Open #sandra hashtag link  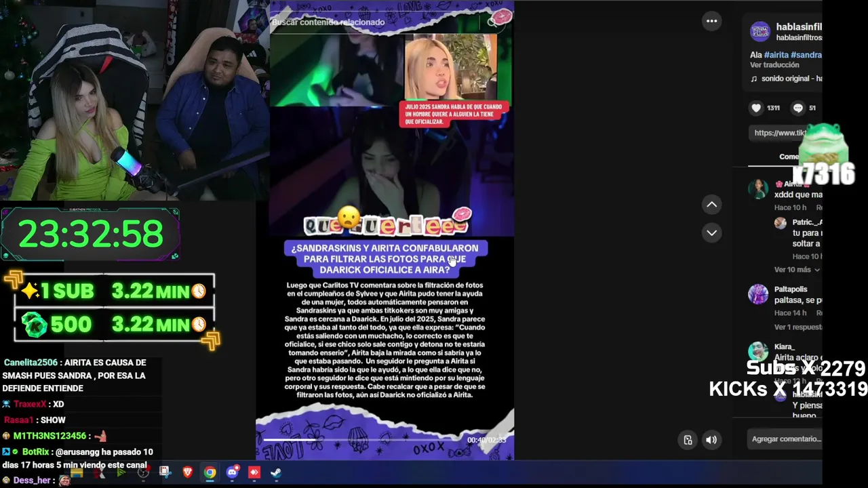(806, 55)
